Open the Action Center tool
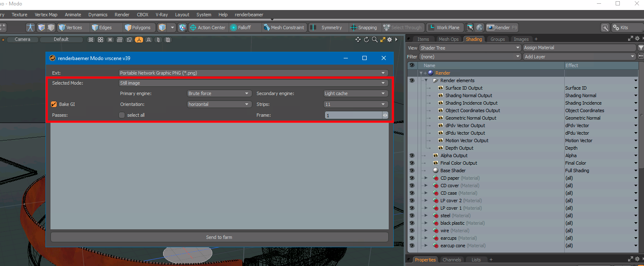This screenshot has width=644, height=266. click(x=208, y=28)
